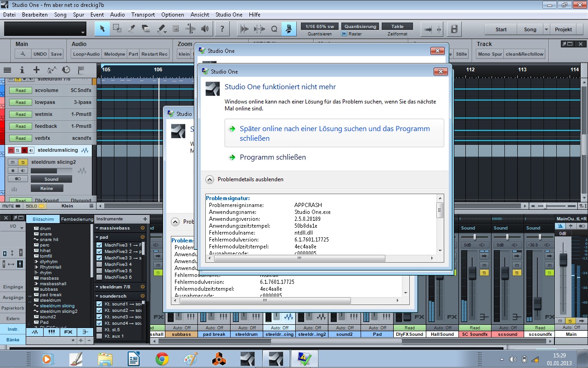Click the Melodyne macro button
This screenshot has height=368, width=588.
click(114, 54)
